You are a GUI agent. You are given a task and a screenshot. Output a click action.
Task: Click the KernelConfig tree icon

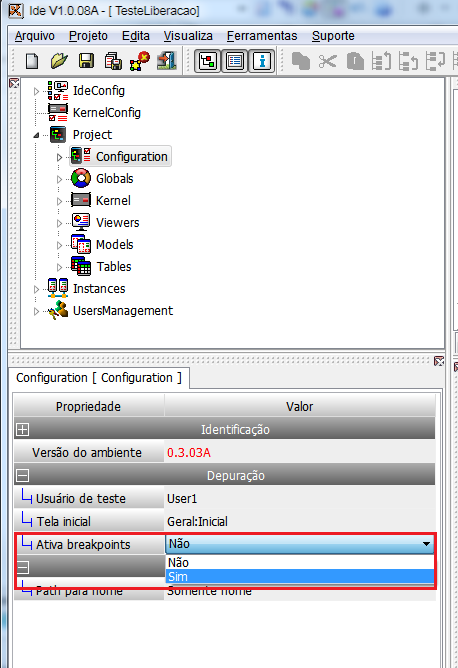[x=58, y=112]
